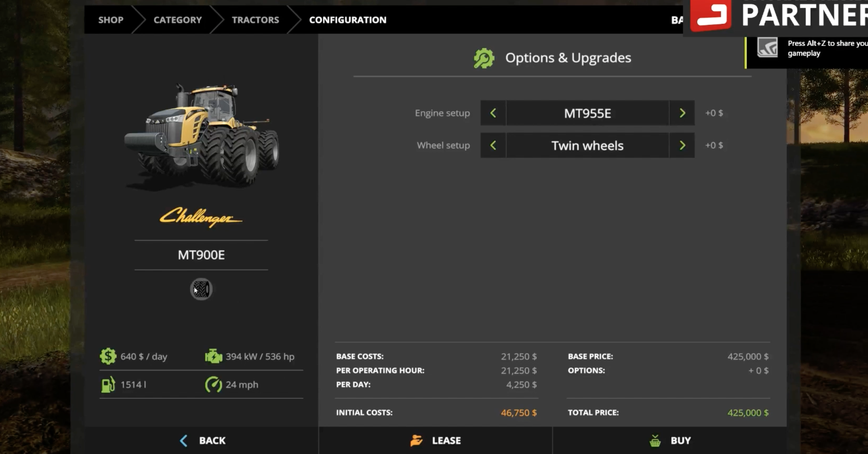This screenshot has width=868, height=454.
Task: Click the LEASE button
Action: pos(436,440)
